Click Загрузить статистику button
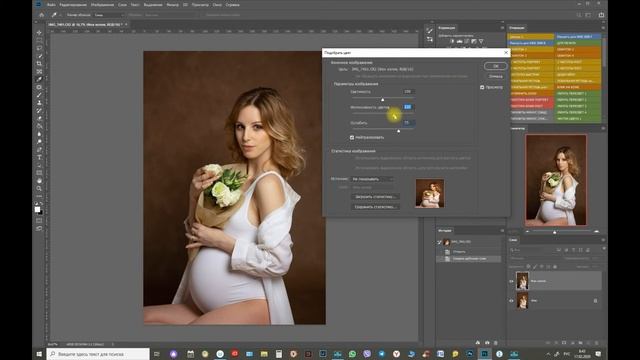 (375, 197)
